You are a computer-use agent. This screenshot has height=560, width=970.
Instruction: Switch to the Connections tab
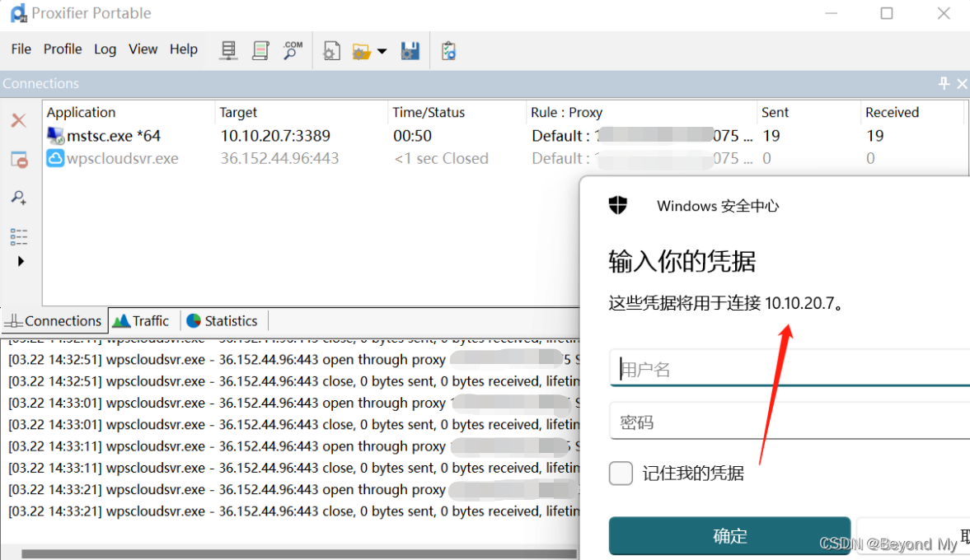(54, 321)
